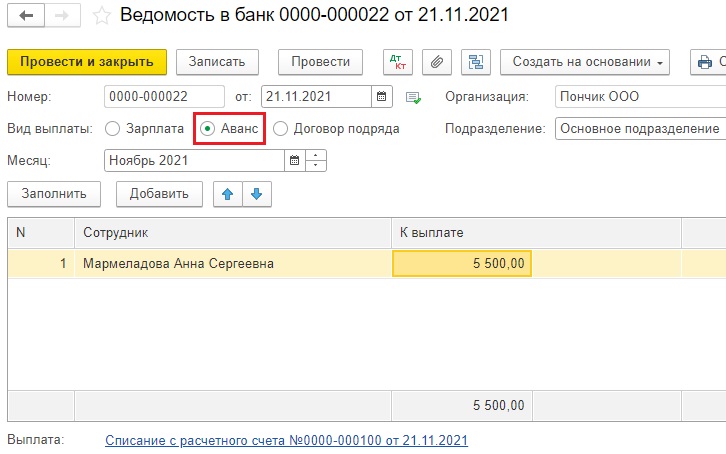Show Дт/Кт postings of the document

pyautogui.click(x=398, y=62)
